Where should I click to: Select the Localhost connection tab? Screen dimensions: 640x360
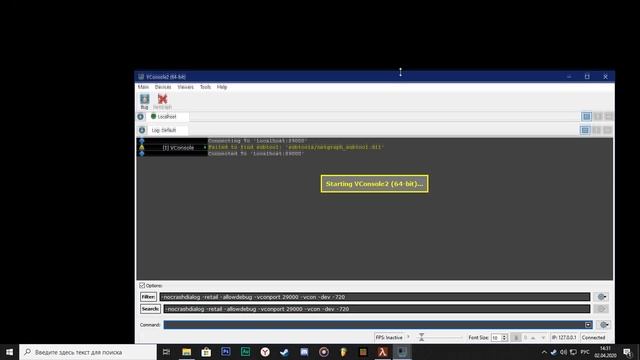coord(167,117)
